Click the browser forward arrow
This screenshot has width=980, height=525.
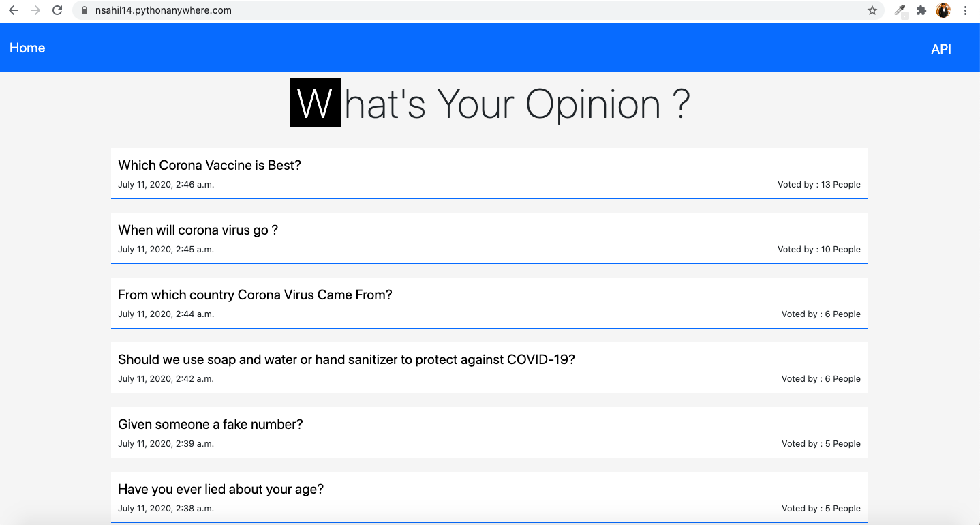tap(35, 10)
